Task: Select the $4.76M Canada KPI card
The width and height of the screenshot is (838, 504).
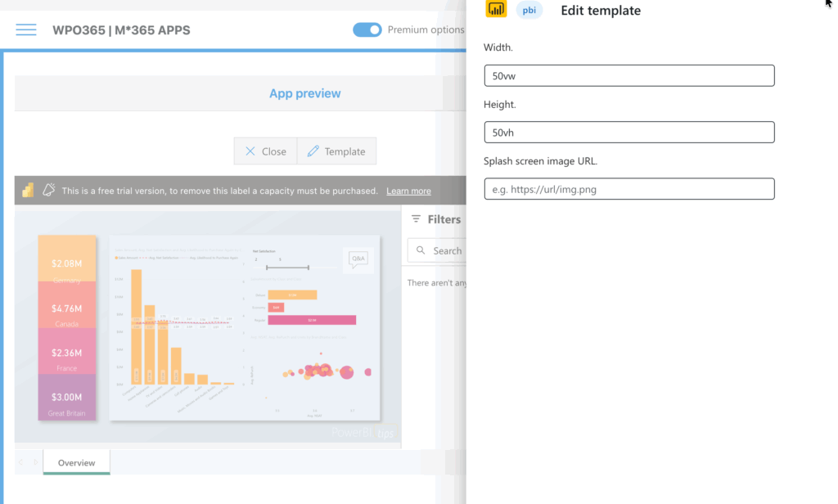Action: [x=66, y=308]
